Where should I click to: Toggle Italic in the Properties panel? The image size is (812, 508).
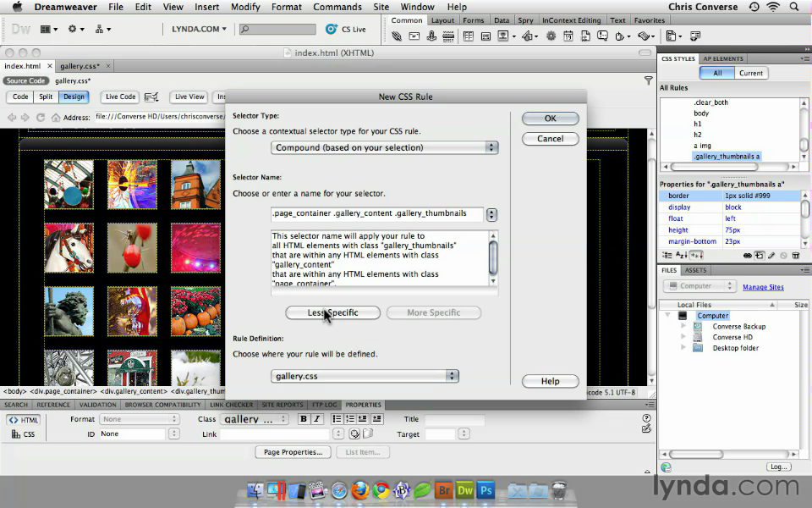point(317,419)
